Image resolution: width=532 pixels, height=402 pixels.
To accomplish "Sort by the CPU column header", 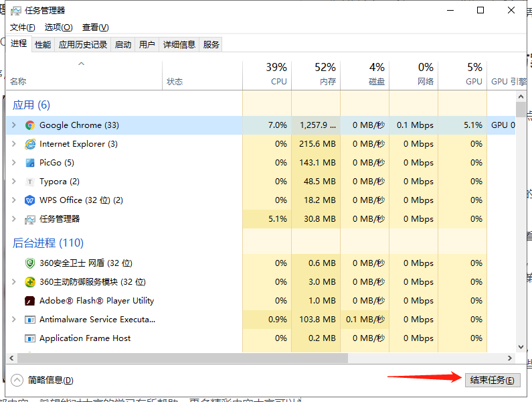I will click(x=267, y=76).
